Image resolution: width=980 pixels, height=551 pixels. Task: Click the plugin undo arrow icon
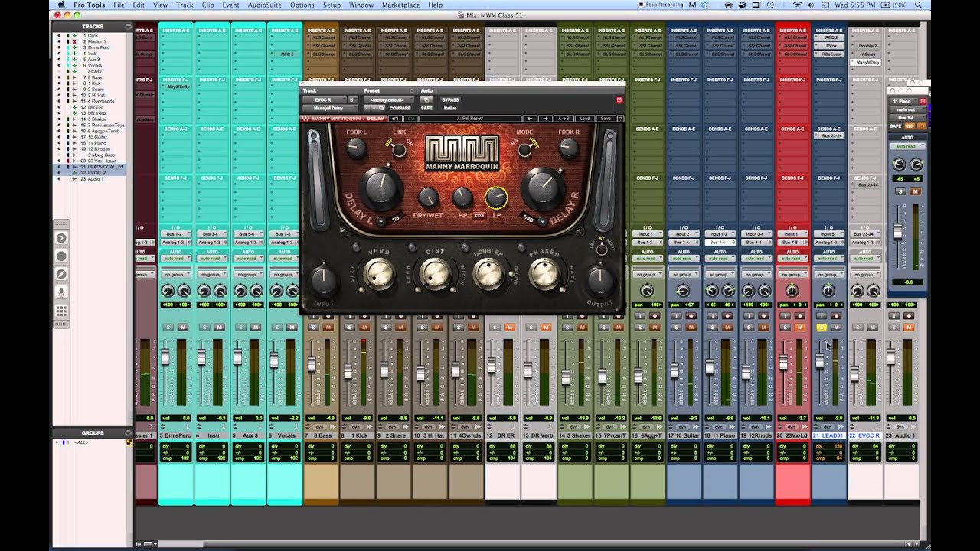tap(395, 119)
